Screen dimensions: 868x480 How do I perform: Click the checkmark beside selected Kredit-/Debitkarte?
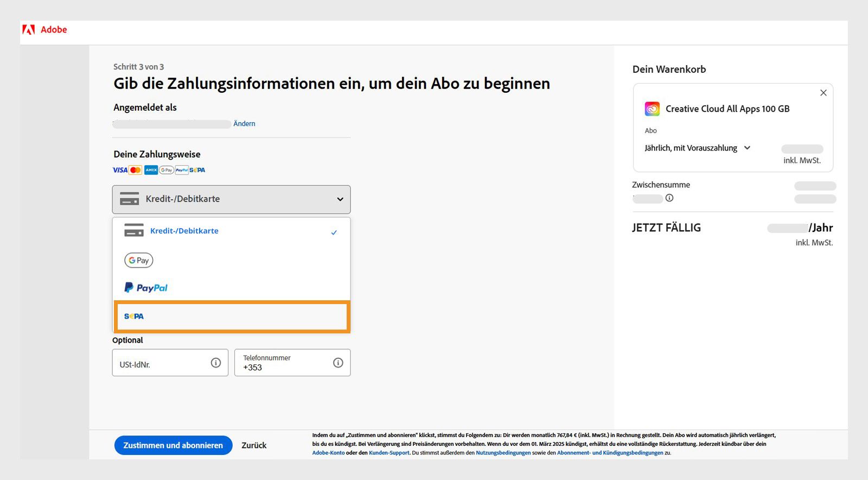tap(334, 232)
